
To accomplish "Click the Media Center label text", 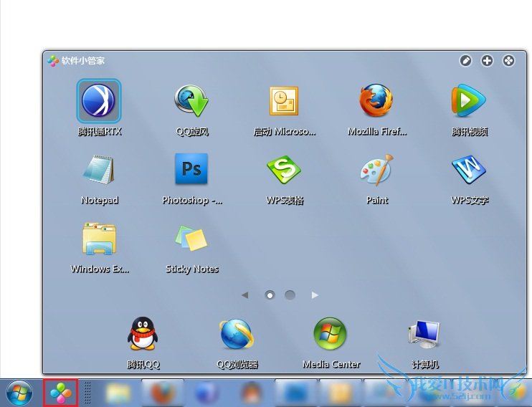I will coord(331,364).
